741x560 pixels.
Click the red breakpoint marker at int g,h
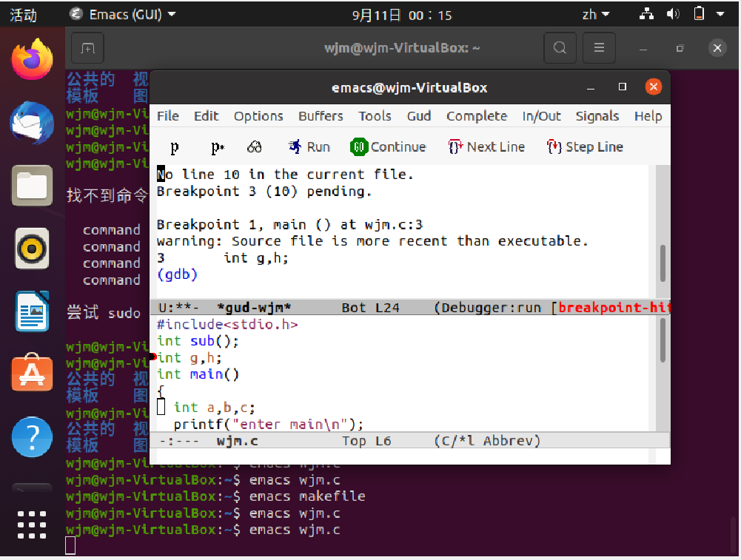(x=152, y=357)
